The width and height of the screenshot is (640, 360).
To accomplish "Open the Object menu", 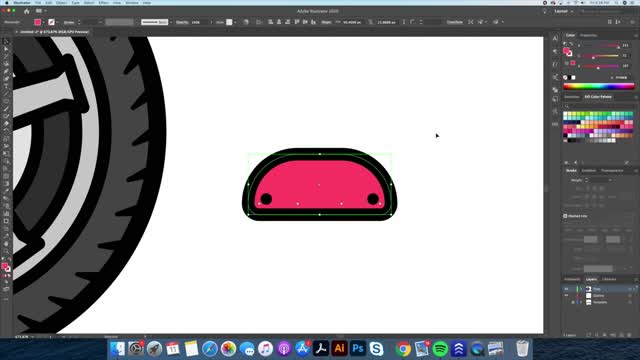I will click(x=61, y=2).
